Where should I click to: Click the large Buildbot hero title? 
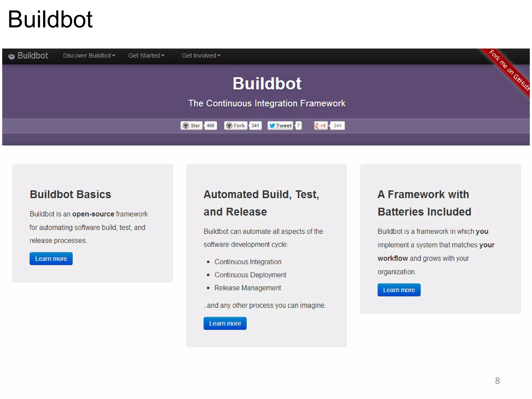pos(267,83)
